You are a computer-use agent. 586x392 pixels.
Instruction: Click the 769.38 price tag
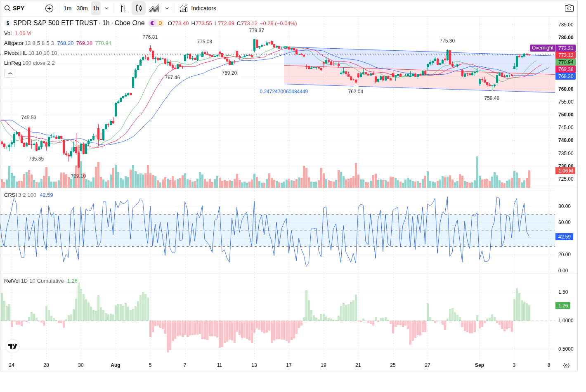(x=566, y=69)
